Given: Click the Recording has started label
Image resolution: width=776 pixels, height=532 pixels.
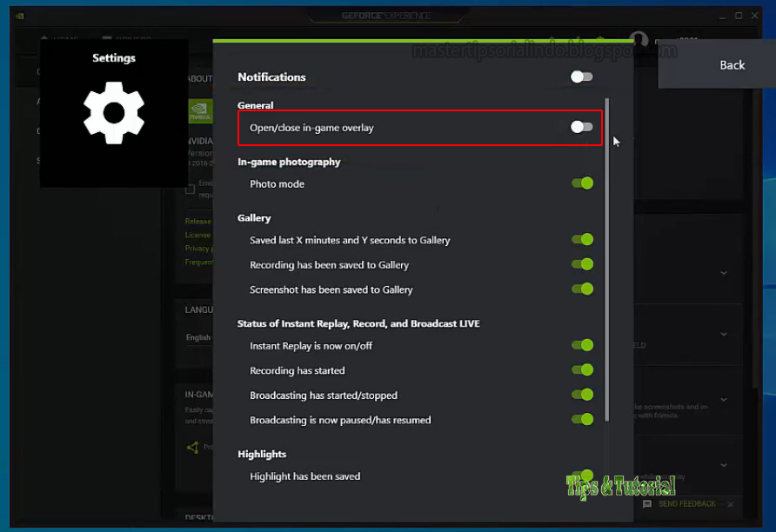Looking at the screenshot, I should point(298,370).
